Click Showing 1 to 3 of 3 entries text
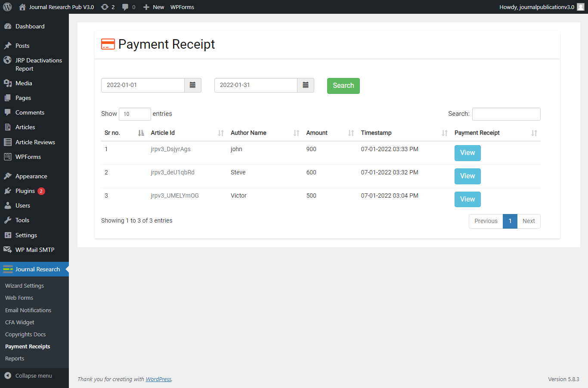588x388 pixels. click(x=137, y=220)
